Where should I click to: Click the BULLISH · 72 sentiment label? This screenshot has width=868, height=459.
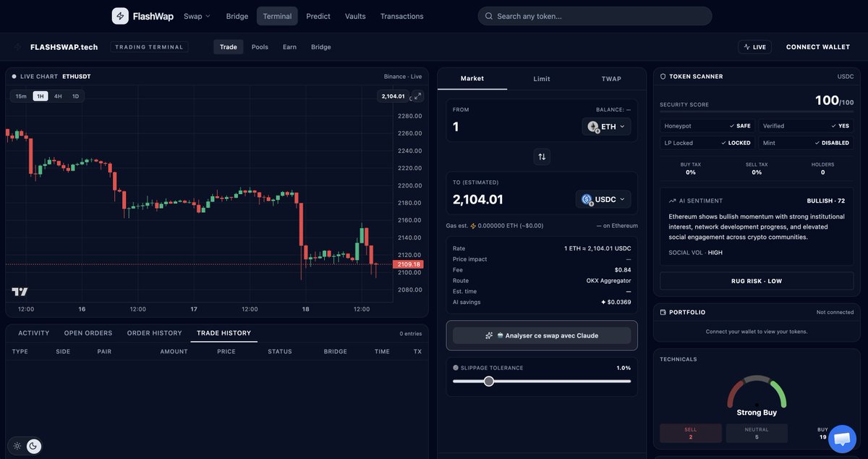(826, 201)
